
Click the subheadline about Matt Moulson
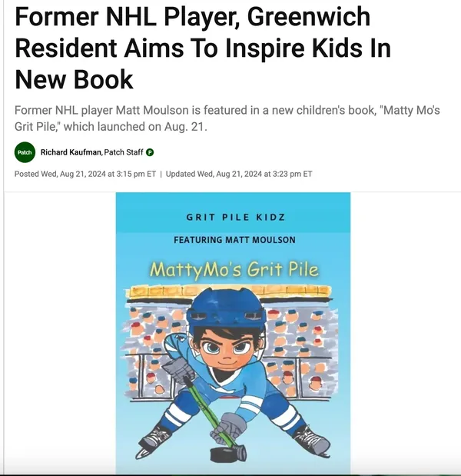(x=227, y=118)
